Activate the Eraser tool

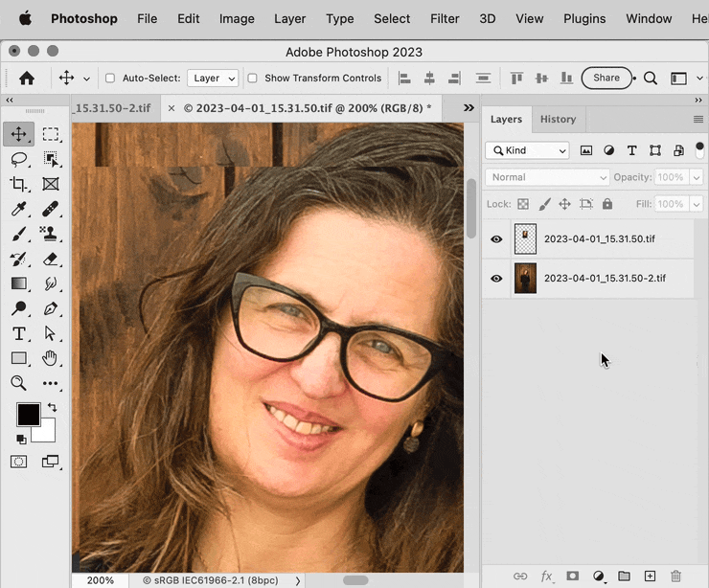point(50,259)
